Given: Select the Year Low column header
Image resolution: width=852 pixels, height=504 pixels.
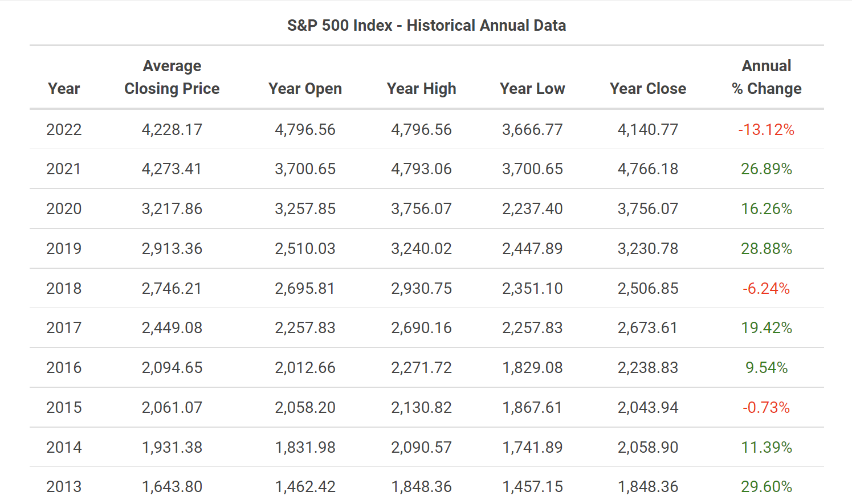Looking at the screenshot, I should point(532,89).
